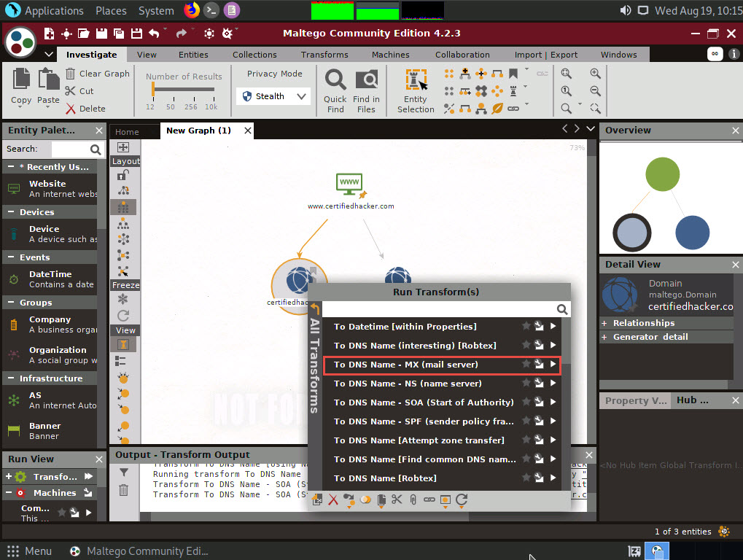Viewport: 743px width, 560px height.
Task: Click the Clear Graph trash icon
Action: 70,74
